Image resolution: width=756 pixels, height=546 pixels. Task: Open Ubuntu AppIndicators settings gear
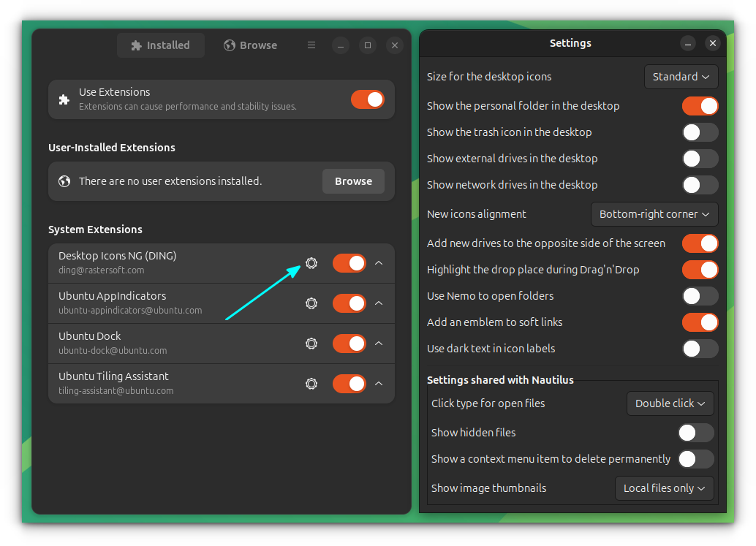311,303
